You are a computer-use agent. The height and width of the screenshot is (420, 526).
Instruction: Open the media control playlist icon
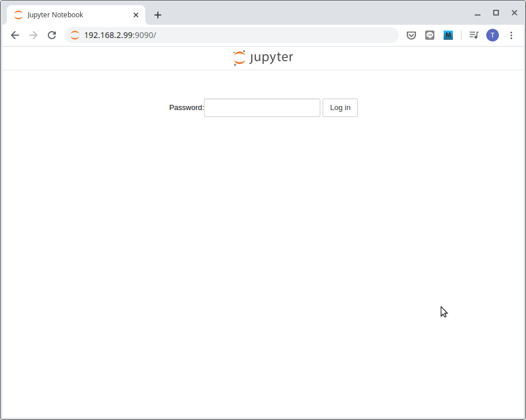[x=474, y=35]
